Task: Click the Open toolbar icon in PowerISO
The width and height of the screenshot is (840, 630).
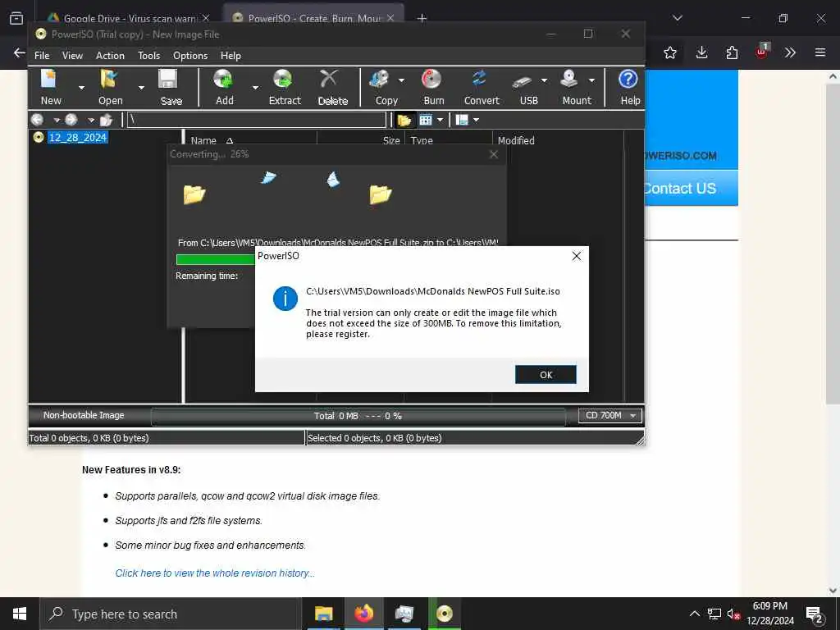Action: pyautogui.click(x=109, y=80)
